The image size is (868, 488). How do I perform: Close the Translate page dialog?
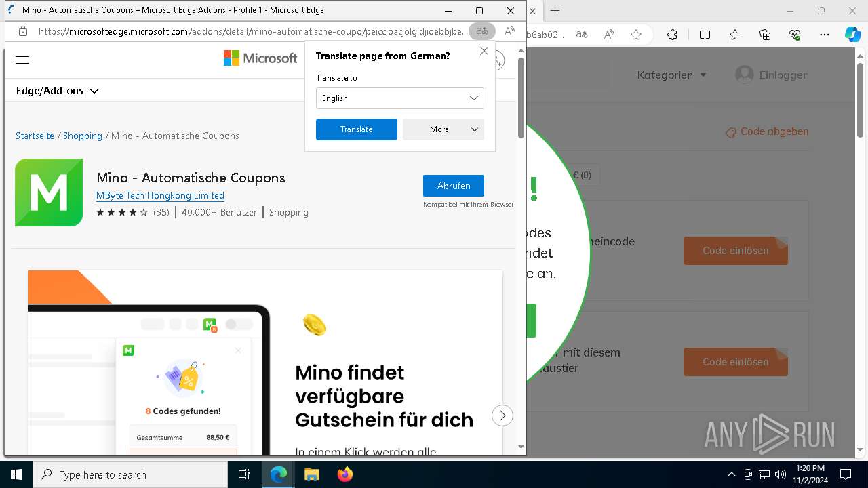pos(484,51)
